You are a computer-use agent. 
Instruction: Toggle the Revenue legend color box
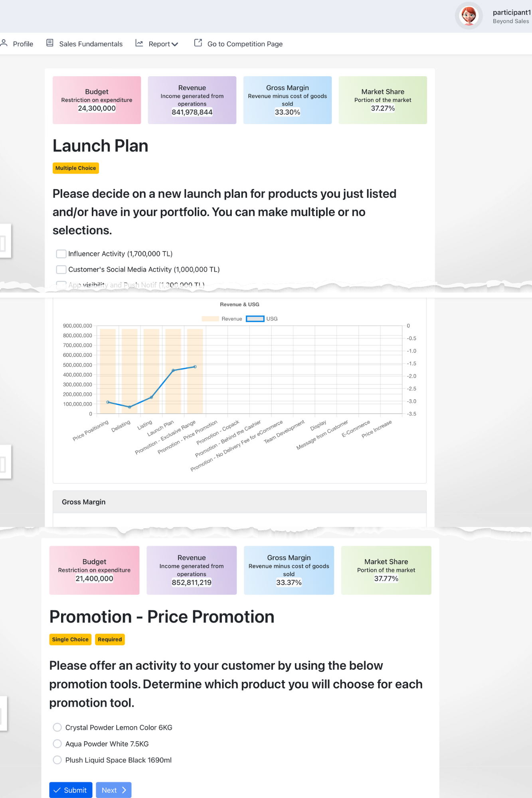pos(210,319)
